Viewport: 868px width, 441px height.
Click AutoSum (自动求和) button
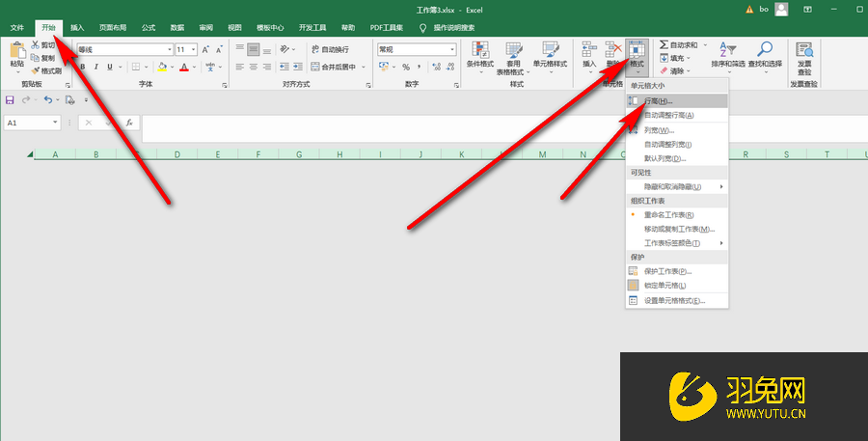683,44
